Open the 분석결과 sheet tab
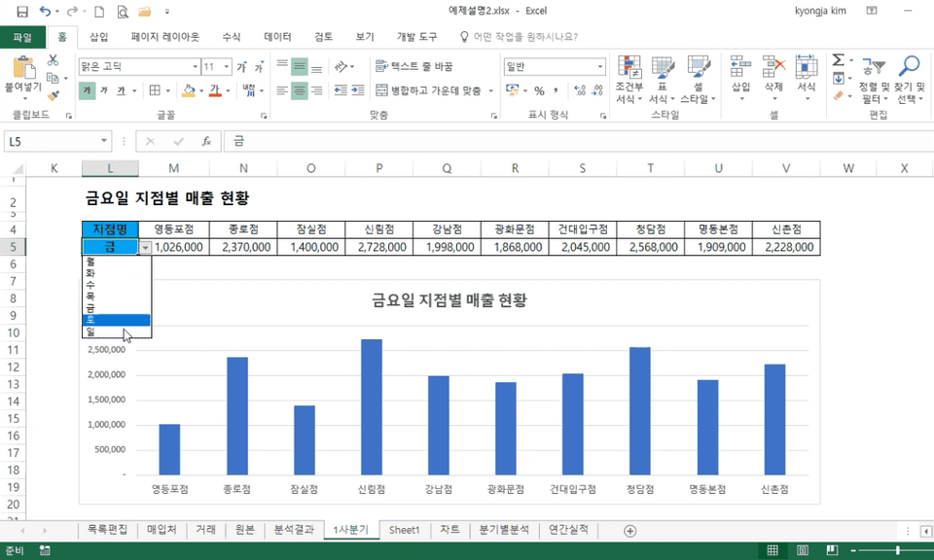Image resolution: width=934 pixels, height=560 pixels. tap(294, 530)
